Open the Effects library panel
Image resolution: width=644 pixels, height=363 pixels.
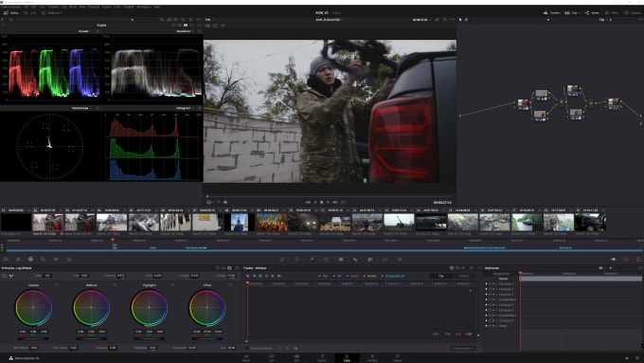coord(612,12)
